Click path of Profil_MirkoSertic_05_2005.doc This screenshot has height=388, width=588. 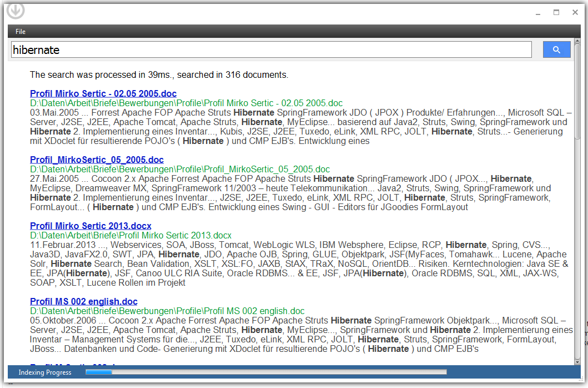click(x=180, y=170)
